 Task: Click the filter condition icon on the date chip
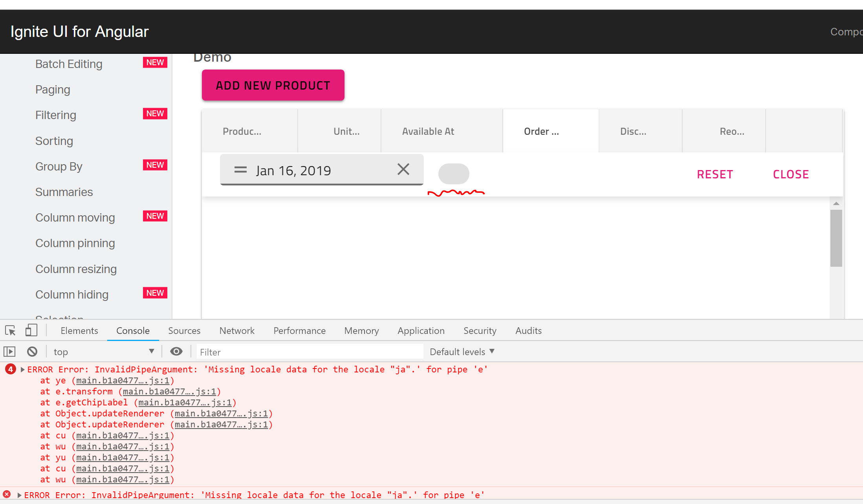point(240,170)
